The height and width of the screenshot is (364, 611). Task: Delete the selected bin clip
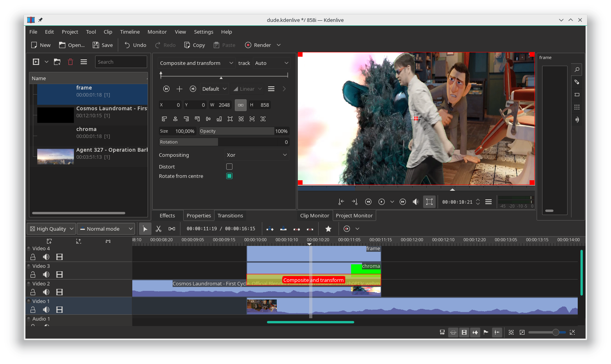(70, 62)
